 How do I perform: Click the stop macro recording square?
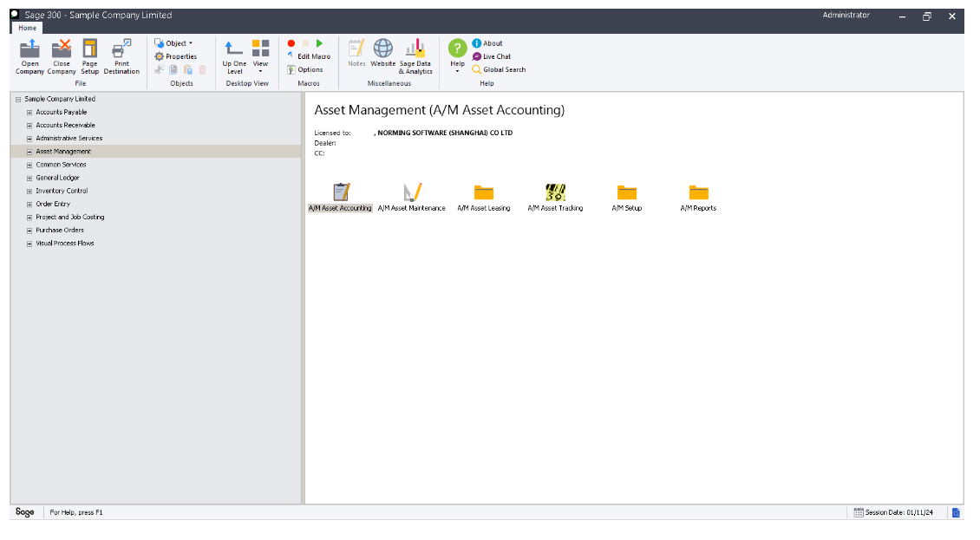(x=305, y=43)
